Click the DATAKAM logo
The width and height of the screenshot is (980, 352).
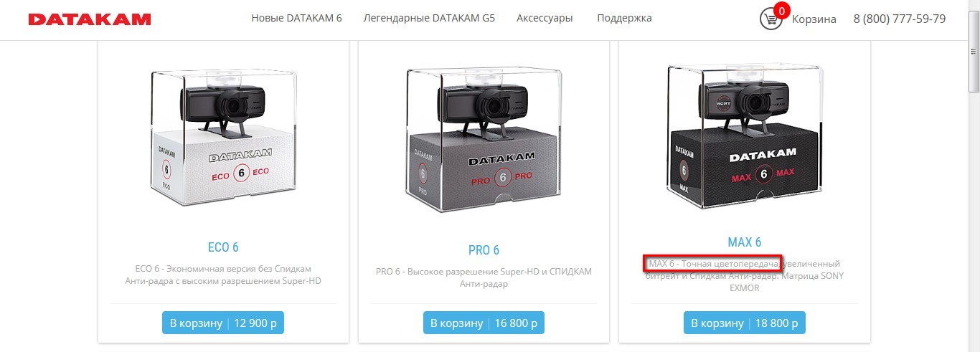[90, 19]
